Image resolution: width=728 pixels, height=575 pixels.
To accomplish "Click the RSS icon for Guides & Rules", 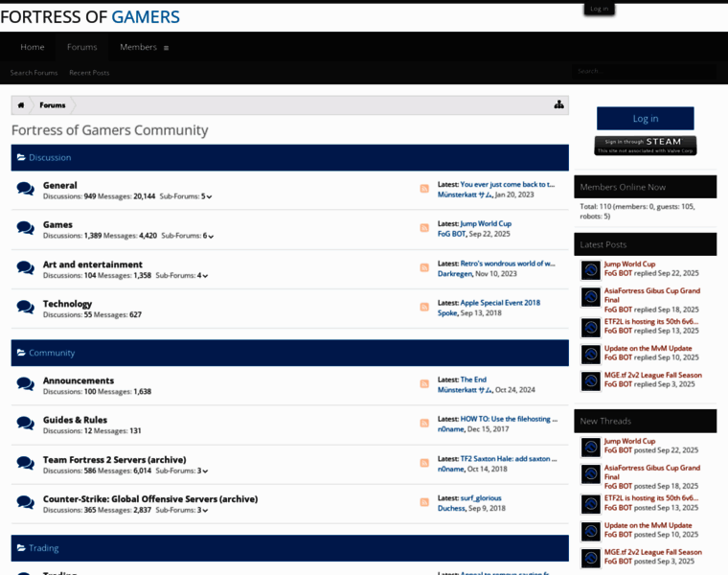I will tap(424, 424).
